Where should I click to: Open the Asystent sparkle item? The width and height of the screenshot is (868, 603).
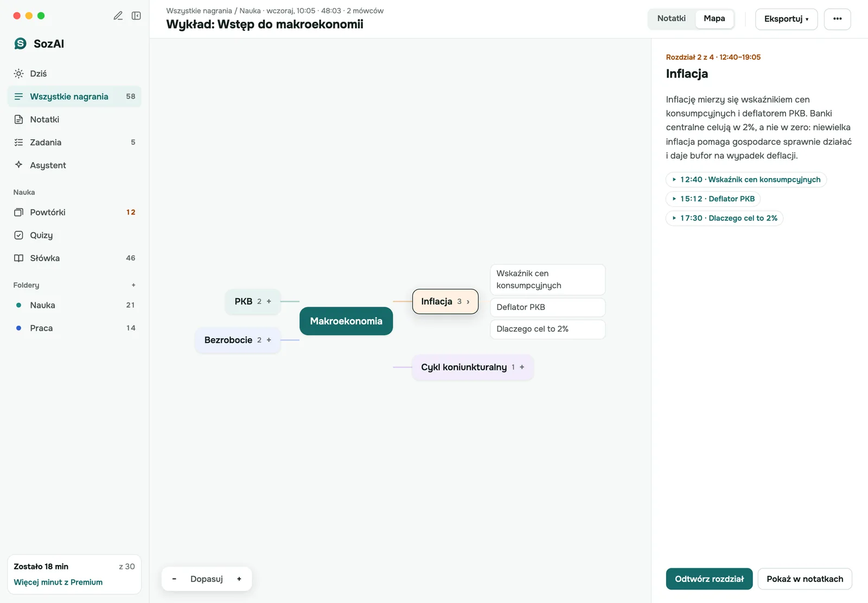(x=74, y=165)
